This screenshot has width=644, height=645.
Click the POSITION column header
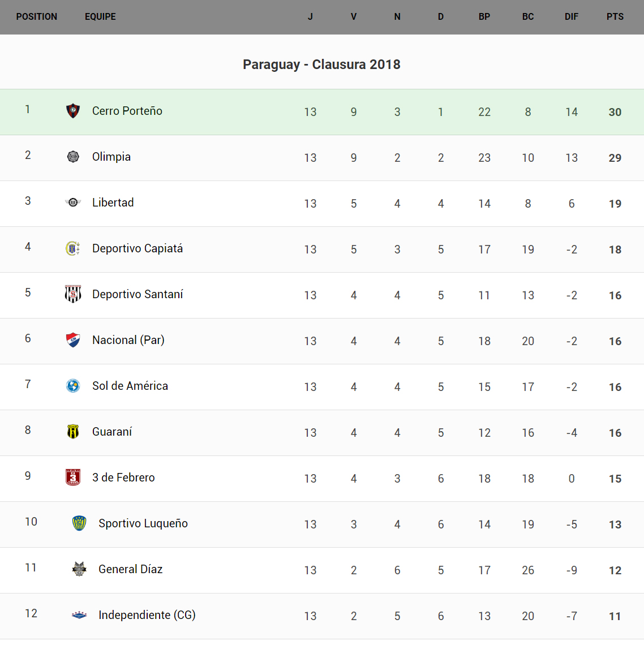click(x=37, y=17)
